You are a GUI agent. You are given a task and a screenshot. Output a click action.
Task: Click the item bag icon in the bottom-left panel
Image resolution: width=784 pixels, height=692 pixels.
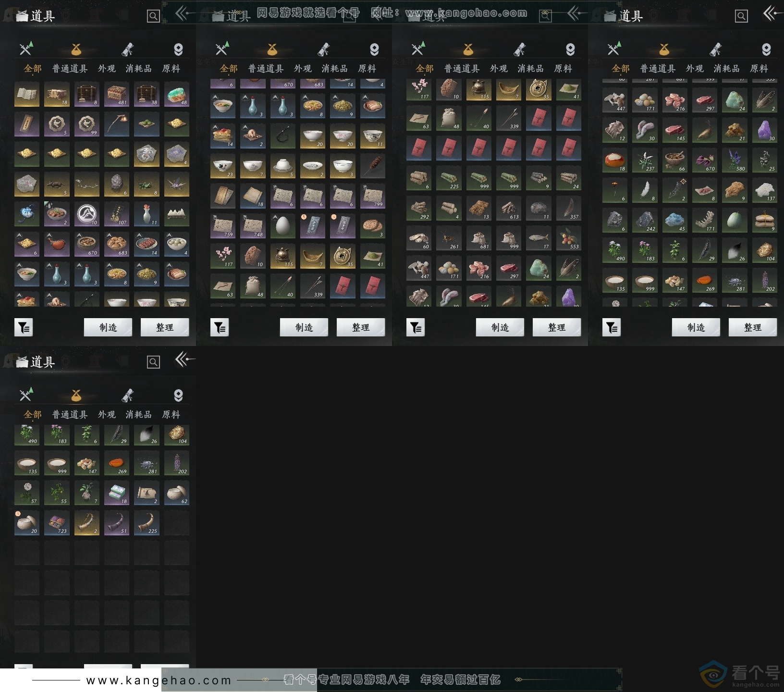(x=76, y=395)
